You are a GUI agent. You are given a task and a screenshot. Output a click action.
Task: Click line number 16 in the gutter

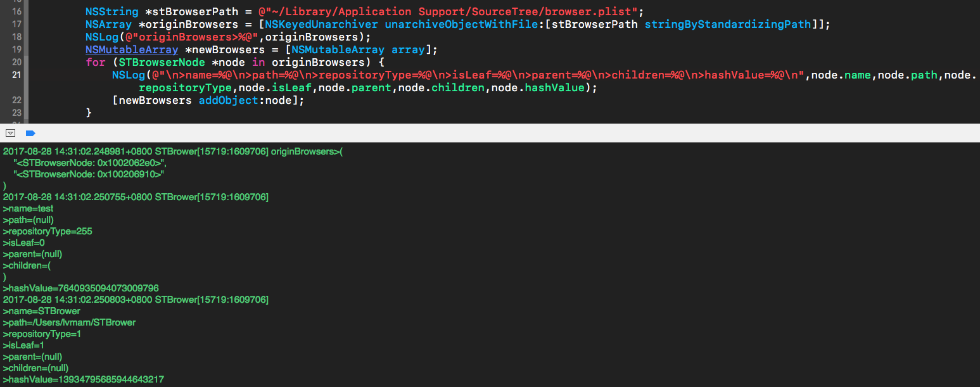coord(16,11)
